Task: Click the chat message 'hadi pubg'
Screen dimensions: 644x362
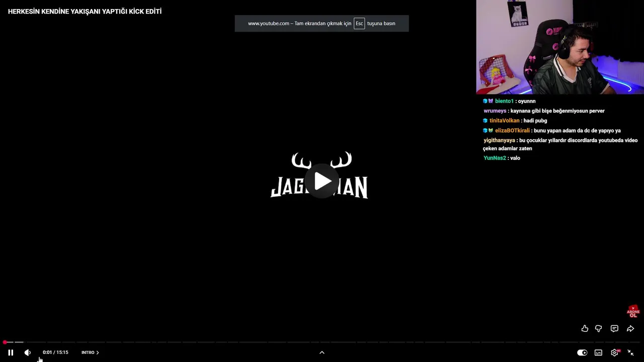Action: click(535, 121)
